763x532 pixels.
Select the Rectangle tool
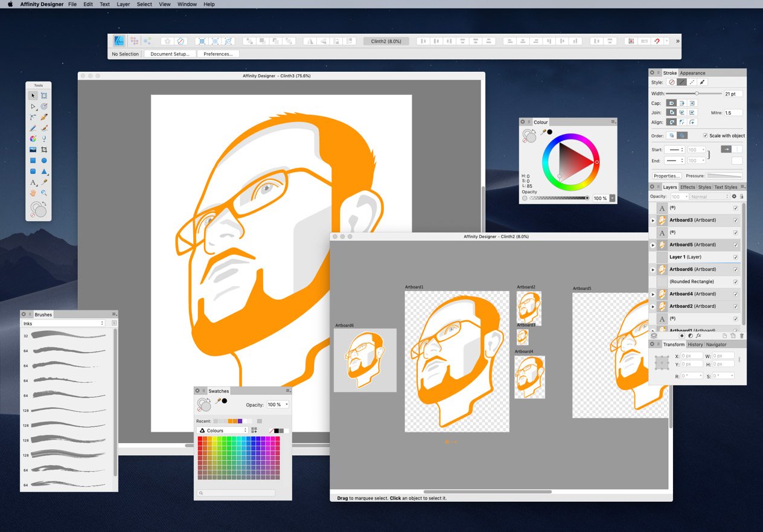coord(33,161)
